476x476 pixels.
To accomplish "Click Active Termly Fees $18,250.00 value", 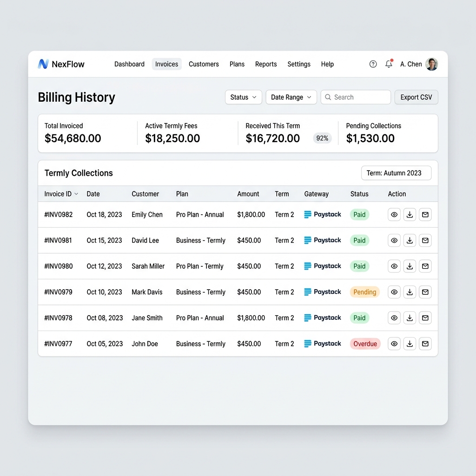I will 172,139.
